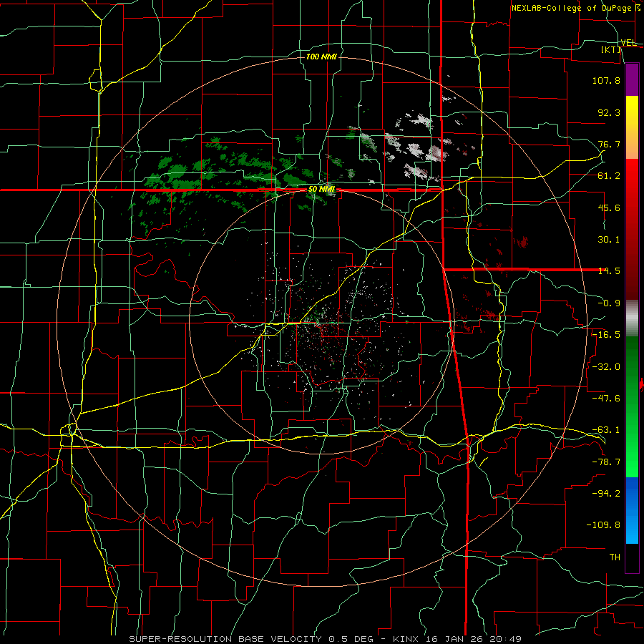Screen dimensions: 644x644
Task: Click the TH legend label
Action: [615, 557]
